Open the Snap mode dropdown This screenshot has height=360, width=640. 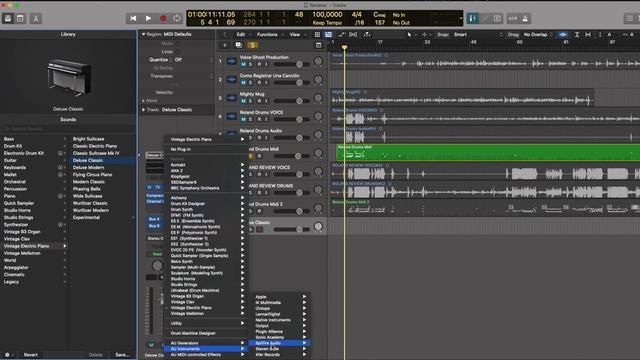478,35
